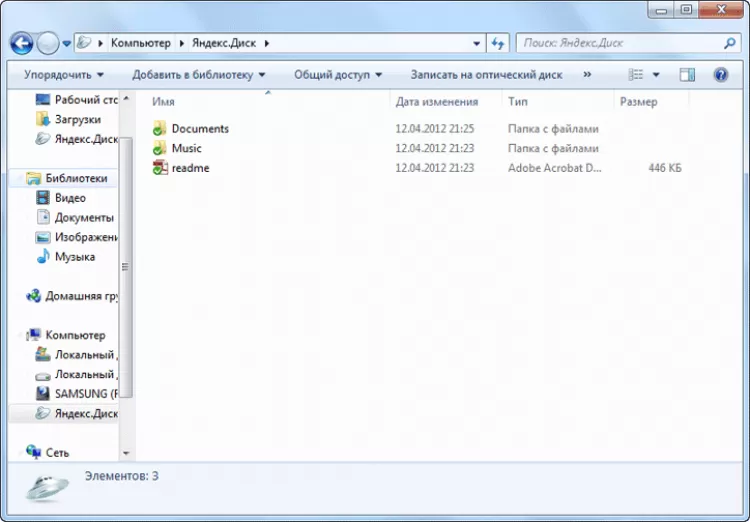This screenshot has height=522, width=750.
Task: Click the flying saucer details pane icon
Action: point(47,488)
